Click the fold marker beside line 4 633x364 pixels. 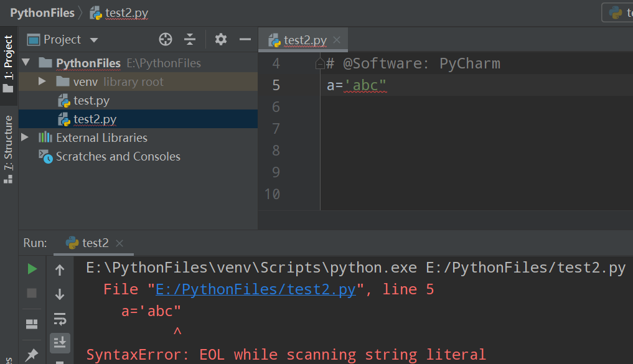click(320, 63)
